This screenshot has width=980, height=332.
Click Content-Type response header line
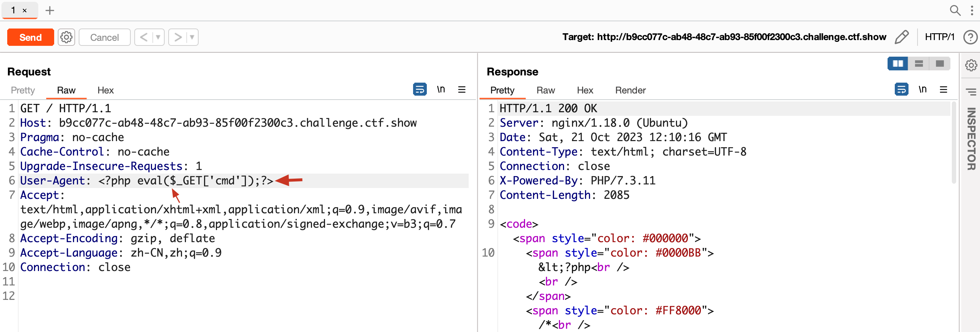point(623,152)
